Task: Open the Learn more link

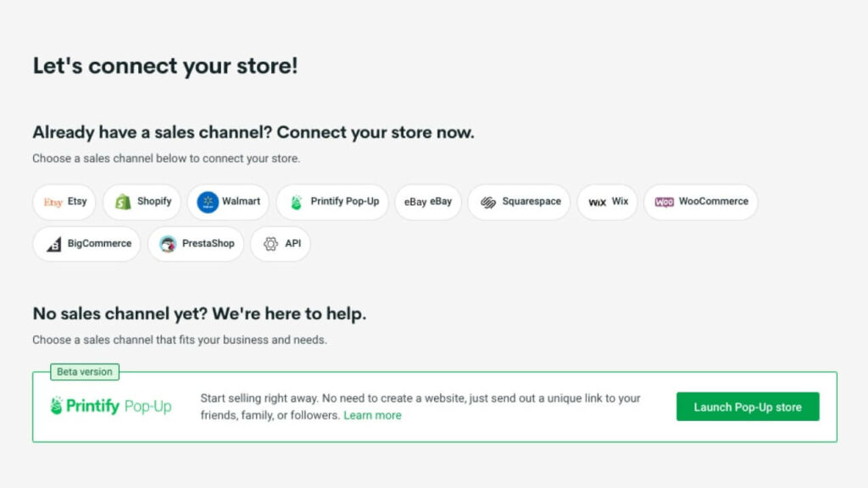Action: [x=372, y=416]
